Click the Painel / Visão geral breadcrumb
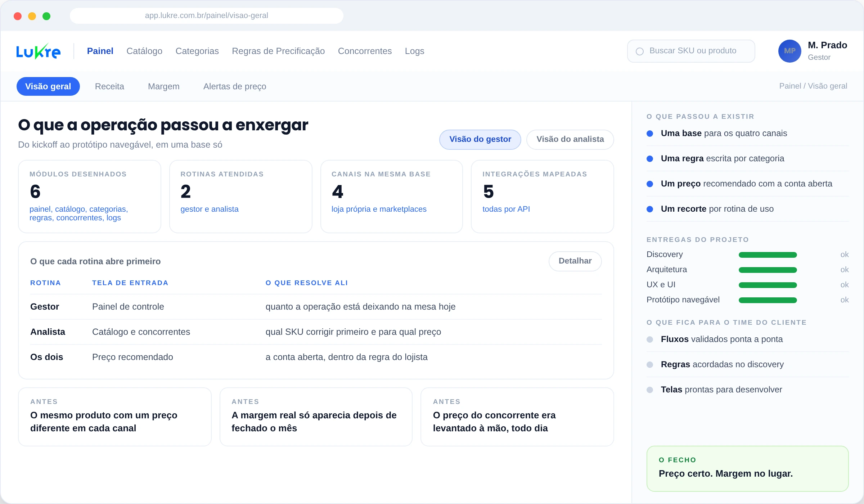The image size is (864, 504). 813,86
